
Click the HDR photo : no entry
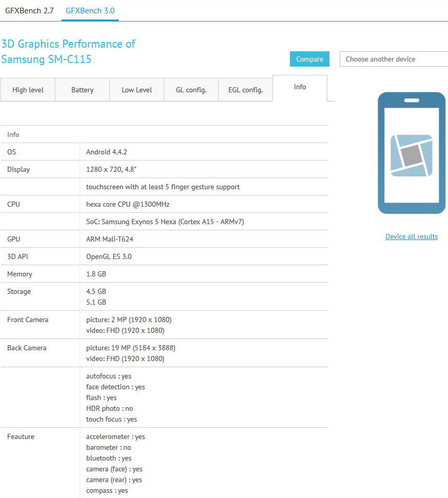point(109,408)
